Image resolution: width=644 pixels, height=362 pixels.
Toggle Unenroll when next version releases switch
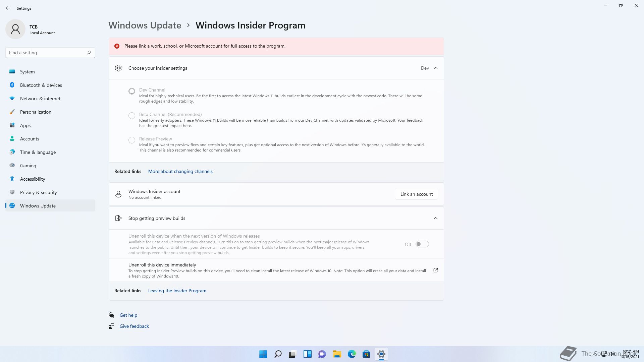tap(422, 244)
